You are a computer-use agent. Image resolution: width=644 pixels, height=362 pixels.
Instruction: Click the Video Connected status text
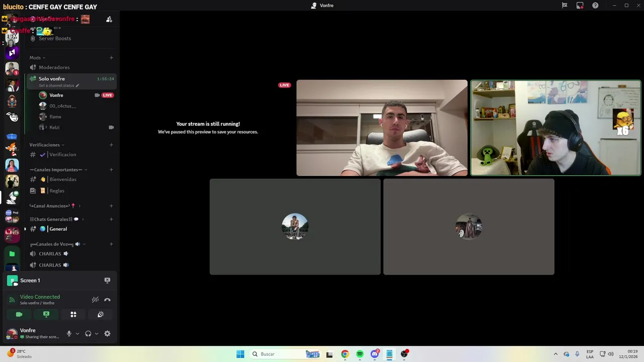pos(40,297)
